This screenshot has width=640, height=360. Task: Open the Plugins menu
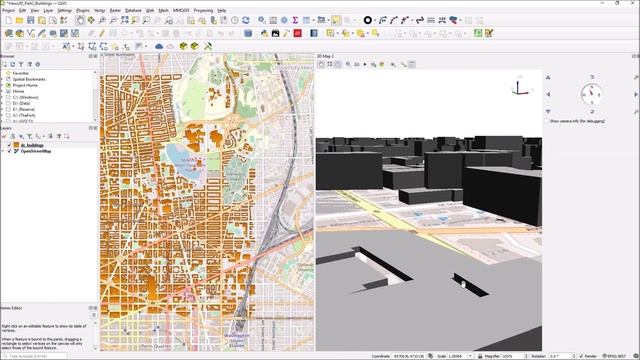pyautogui.click(x=83, y=10)
